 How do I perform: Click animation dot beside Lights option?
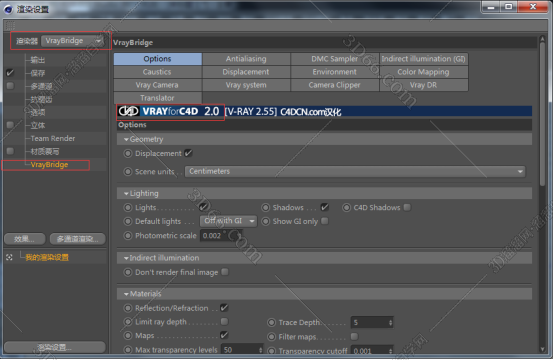pyautogui.click(x=128, y=208)
